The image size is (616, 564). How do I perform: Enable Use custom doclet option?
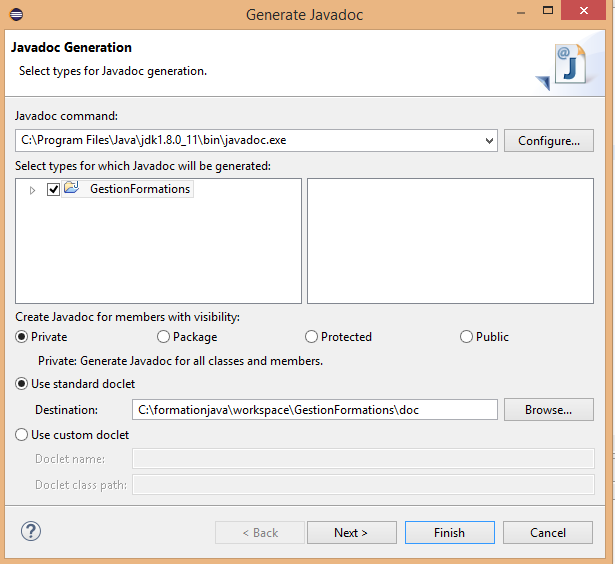pos(22,435)
